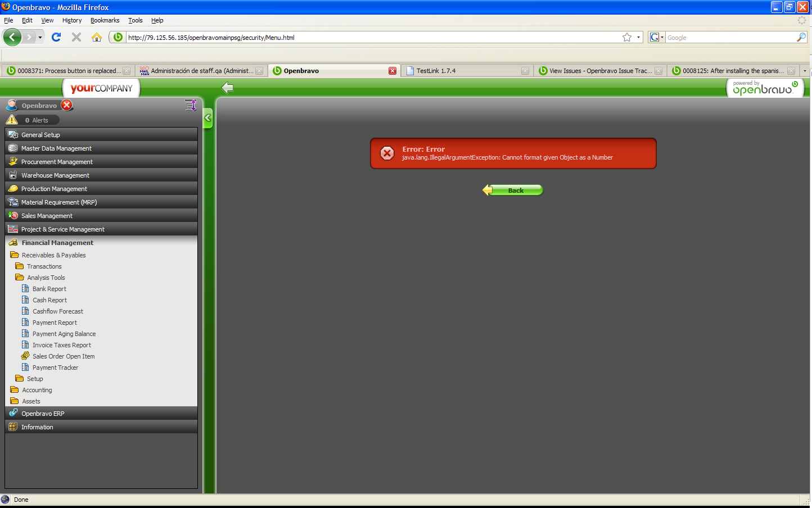Bookmark this page with the star icon
Viewport: 812px width, 508px height.
point(627,37)
